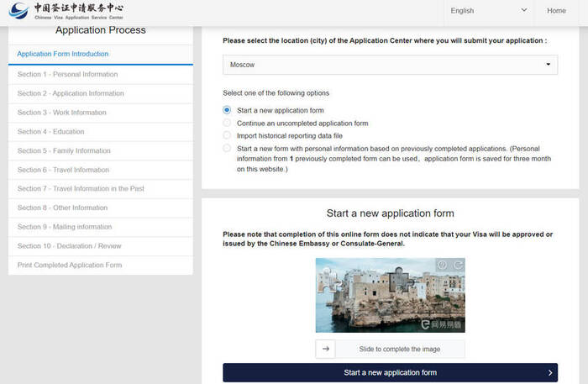Open Print Completed Application Form

click(70, 265)
